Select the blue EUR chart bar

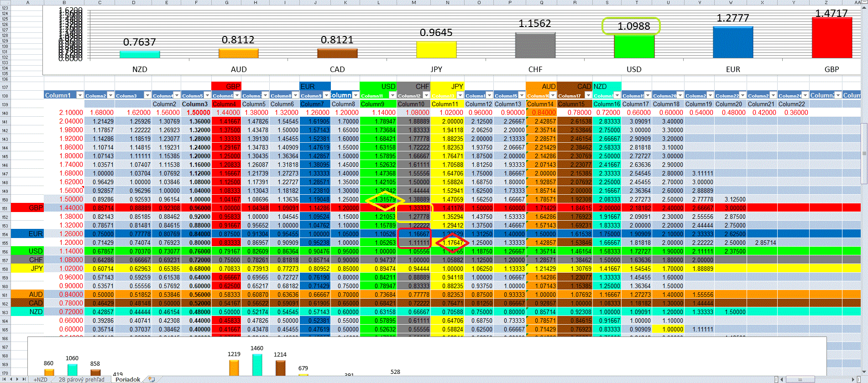pos(733,42)
